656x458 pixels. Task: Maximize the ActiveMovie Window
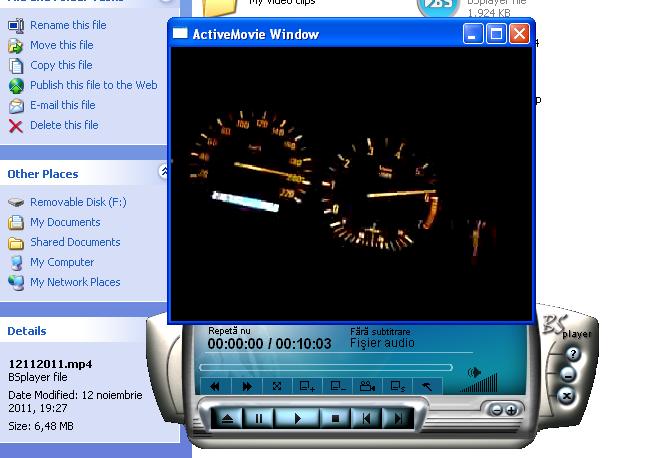pos(497,34)
